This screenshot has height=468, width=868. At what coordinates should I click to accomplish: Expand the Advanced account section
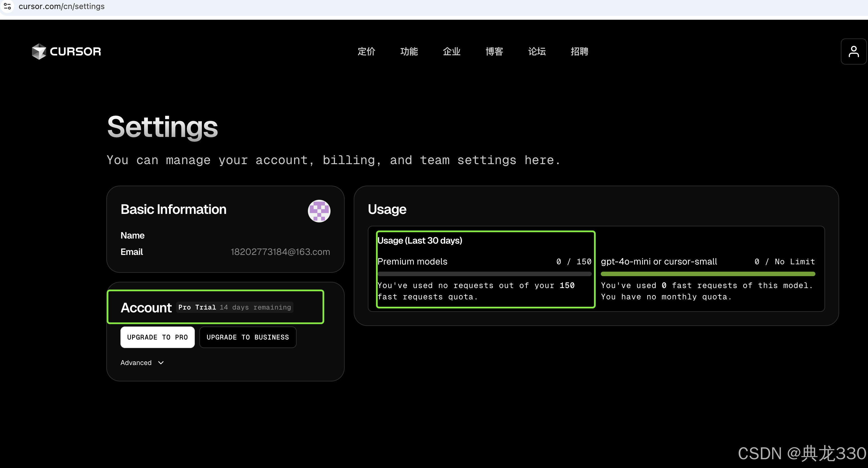[136, 363]
